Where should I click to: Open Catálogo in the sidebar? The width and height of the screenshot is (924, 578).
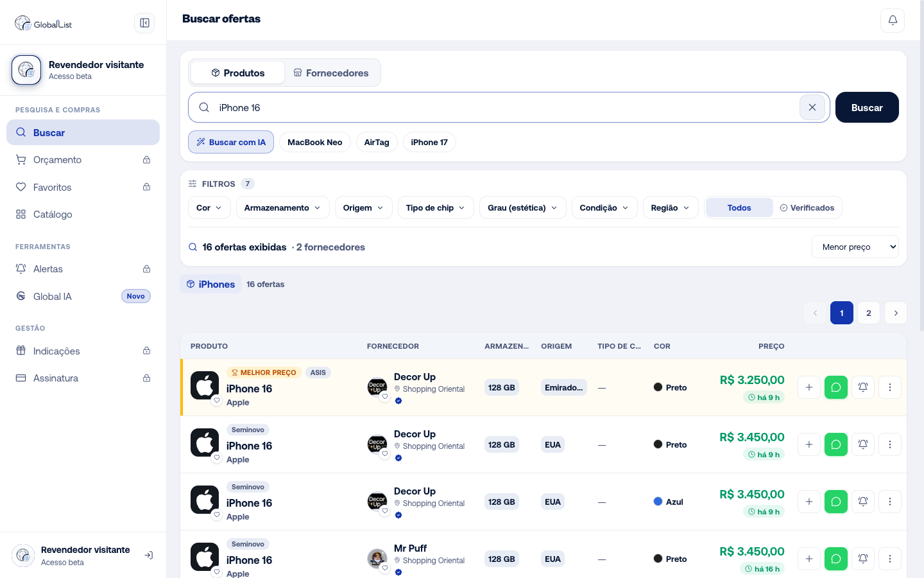coord(83,215)
